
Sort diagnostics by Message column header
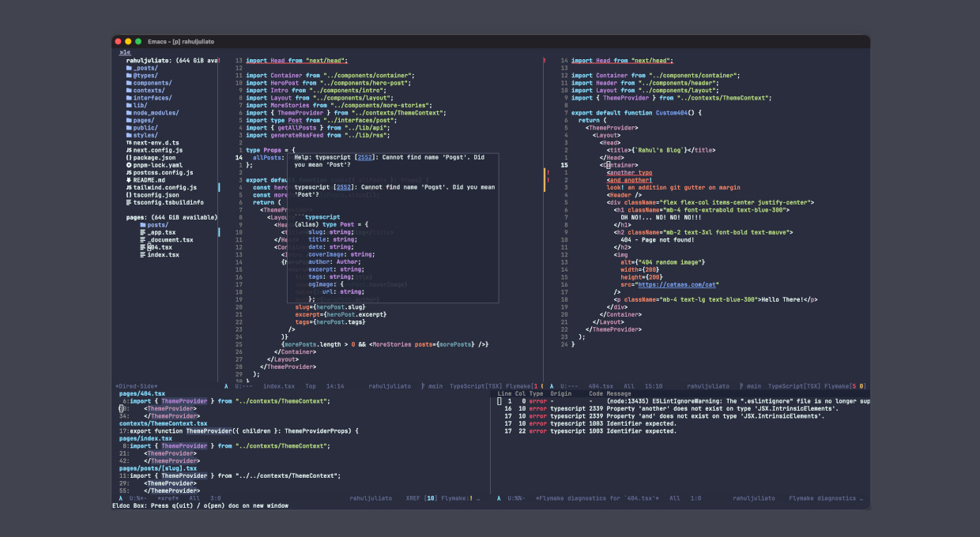pos(619,393)
